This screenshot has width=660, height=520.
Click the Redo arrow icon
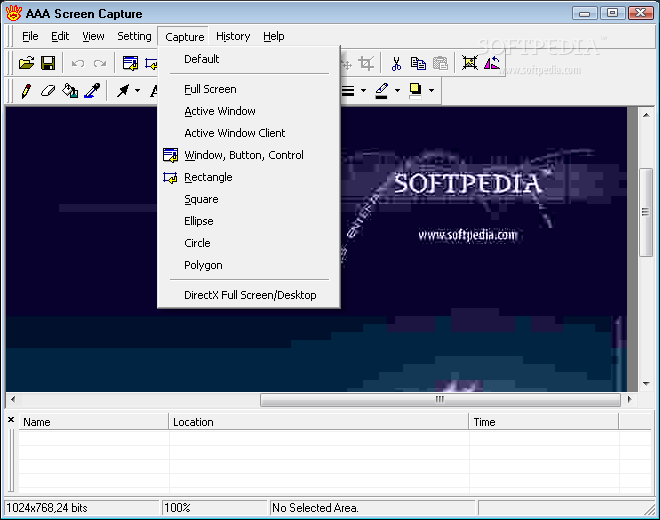coord(100,64)
